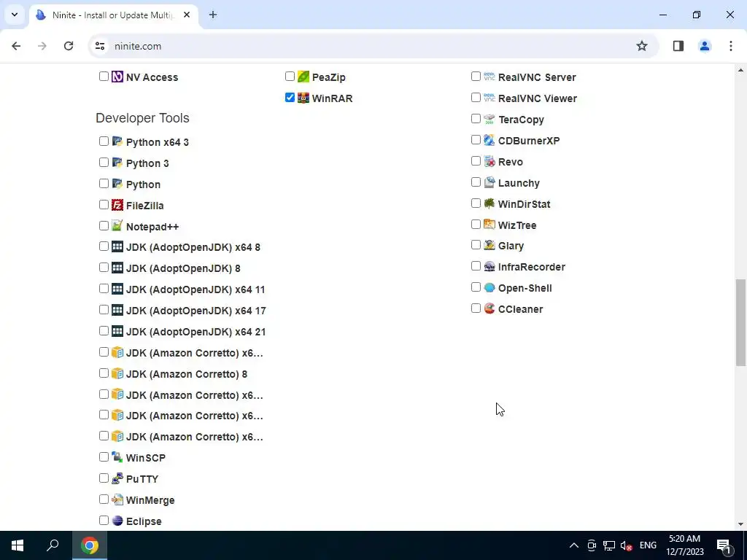Viewport: 747px width, 560px height.
Task: Click the PeaZip green leaf icon
Action: [x=303, y=77]
